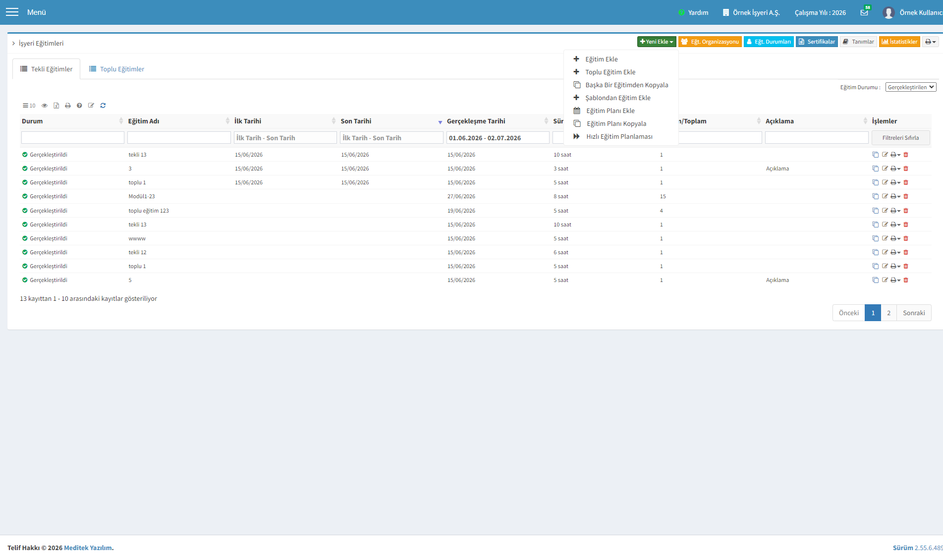Open the help question mark icon
Screen dimensions: 943x560
point(79,106)
